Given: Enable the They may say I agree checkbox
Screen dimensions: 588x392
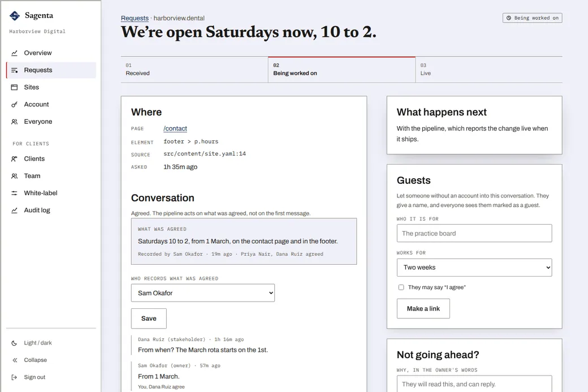Looking at the screenshot, I should pyautogui.click(x=401, y=287).
